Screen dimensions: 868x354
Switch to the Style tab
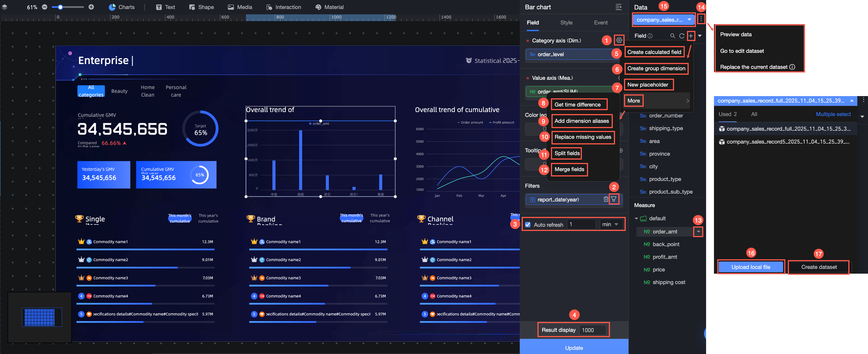coord(566,22)
